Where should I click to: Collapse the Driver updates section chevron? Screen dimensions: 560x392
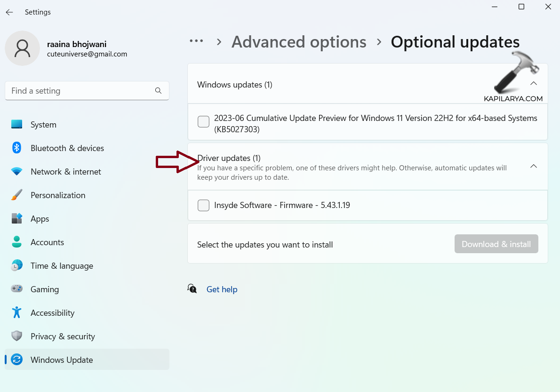(533, 167)
